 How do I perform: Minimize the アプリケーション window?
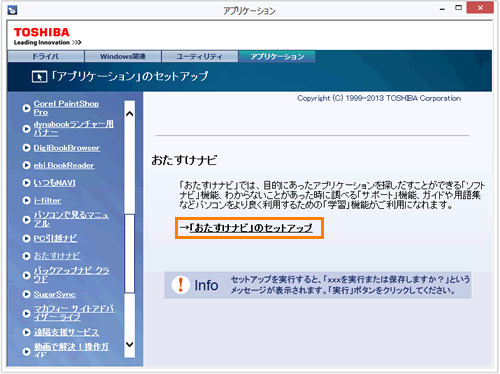(x=442, y=9)
